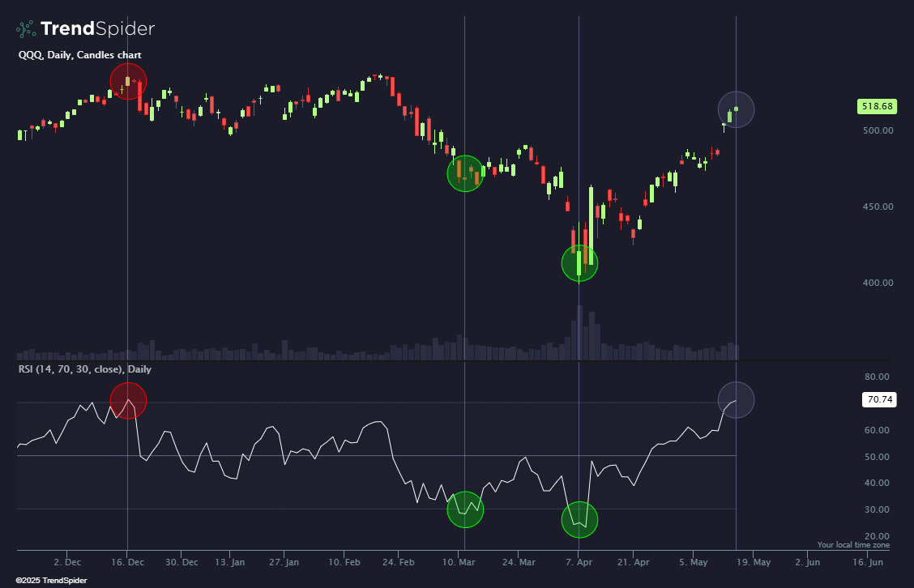Click the 40.00 RSI axis label
This screenshot has height=588, width=914.
(x=877, y=483)
